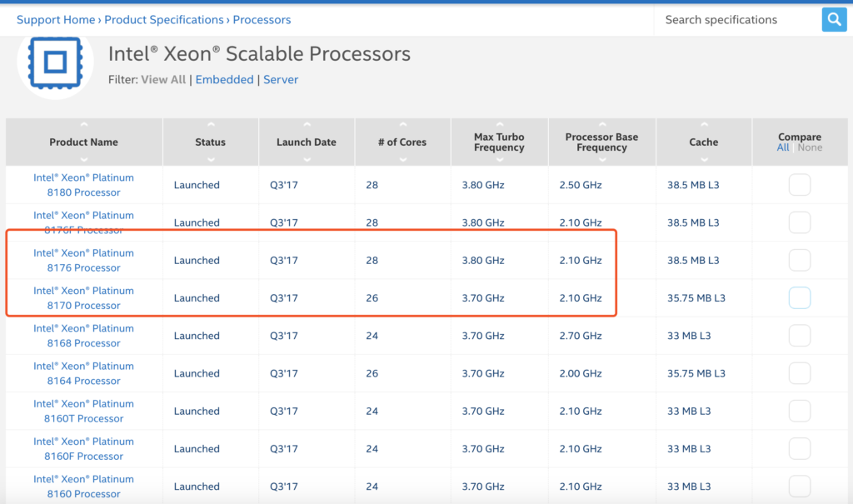
Task: Click 3.80 GHz turbo value in 8176 row
Action: [x=483, y=260]
